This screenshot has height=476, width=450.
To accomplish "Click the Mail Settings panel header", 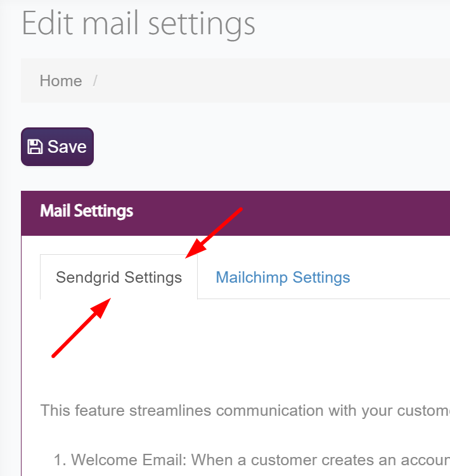I will (x=236, y=213).
